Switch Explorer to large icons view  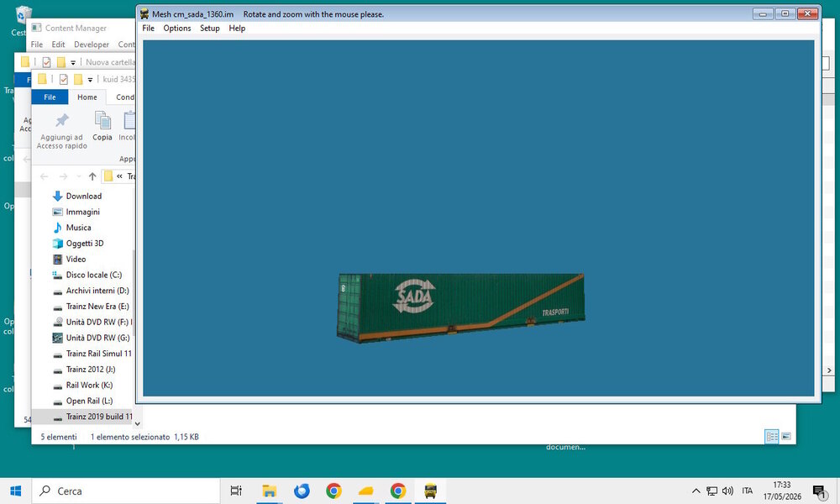pos(786,437)
